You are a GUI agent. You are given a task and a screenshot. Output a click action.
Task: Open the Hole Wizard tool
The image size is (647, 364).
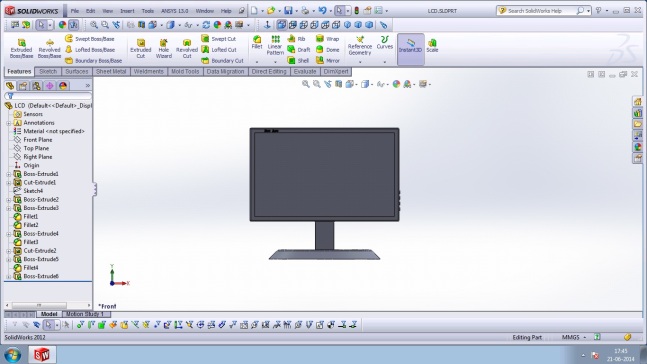coord(164,48)
